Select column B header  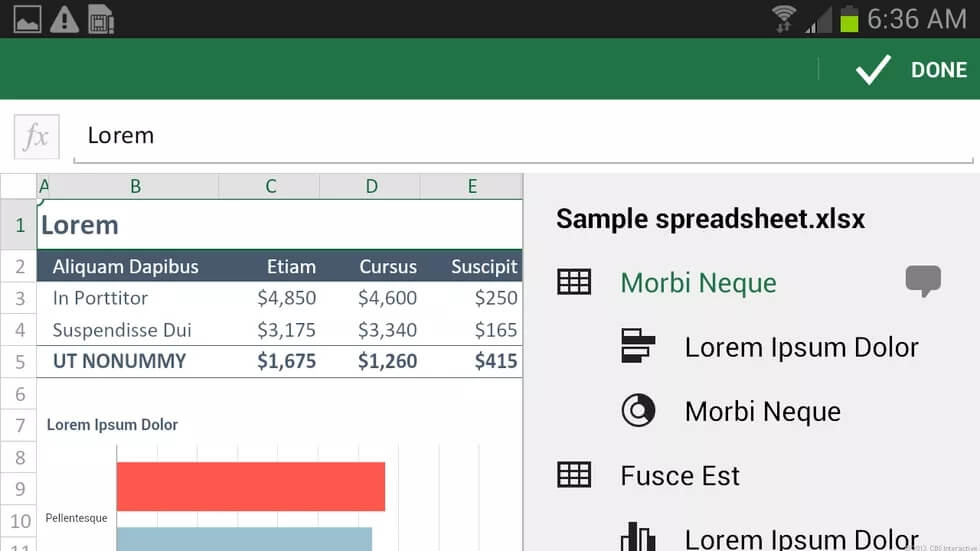pos(135,186)
